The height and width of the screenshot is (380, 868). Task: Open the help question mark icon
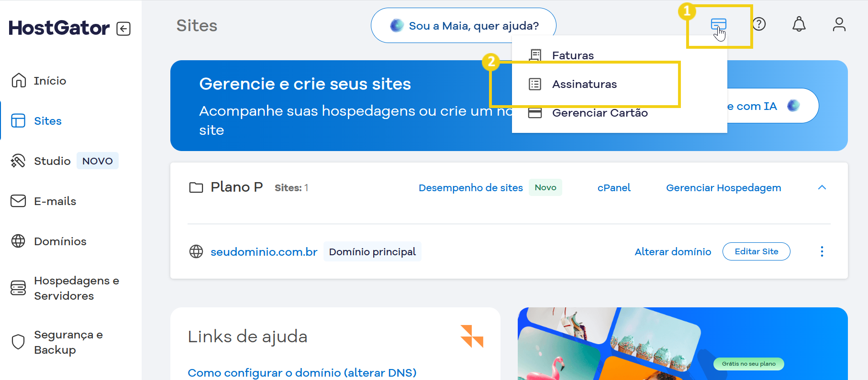pyautogui.click(x=759, y=24)
